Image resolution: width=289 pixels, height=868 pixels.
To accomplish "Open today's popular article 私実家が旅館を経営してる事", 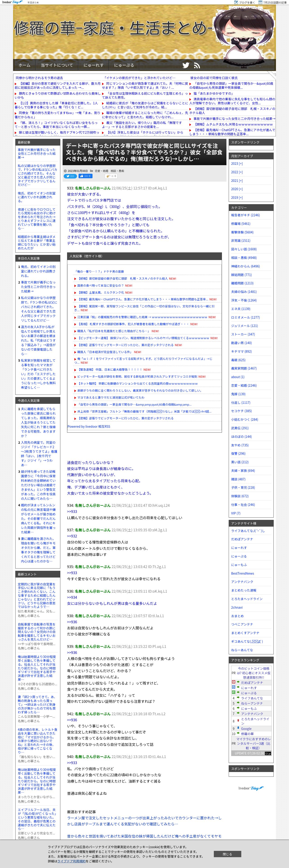I will tap(38, 374).
